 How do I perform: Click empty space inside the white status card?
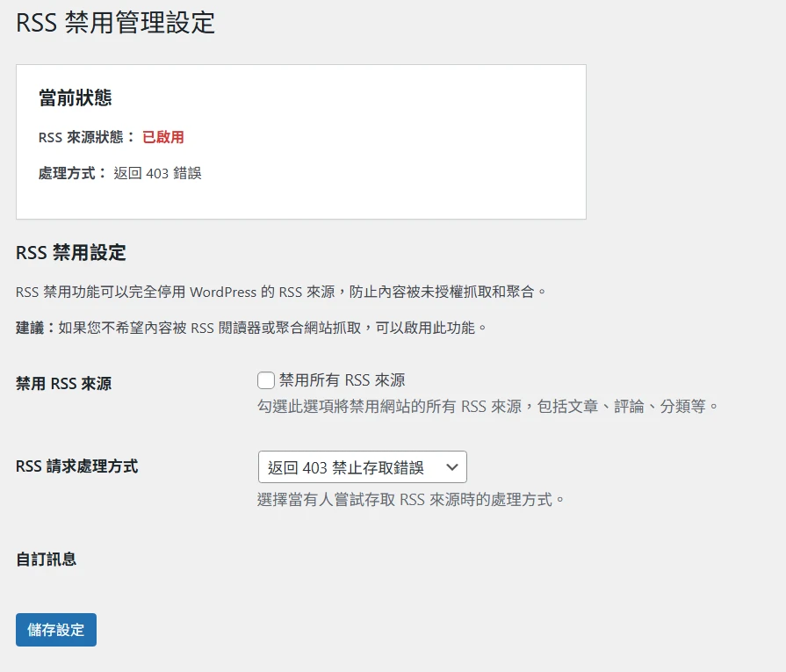[x=401, y=150]
